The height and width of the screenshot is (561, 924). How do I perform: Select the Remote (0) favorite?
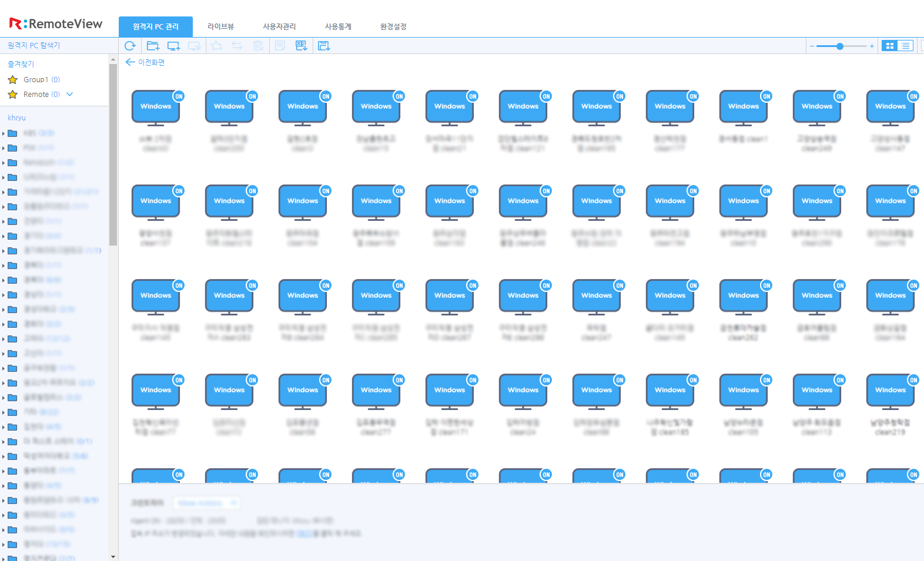tap(41, 94)
